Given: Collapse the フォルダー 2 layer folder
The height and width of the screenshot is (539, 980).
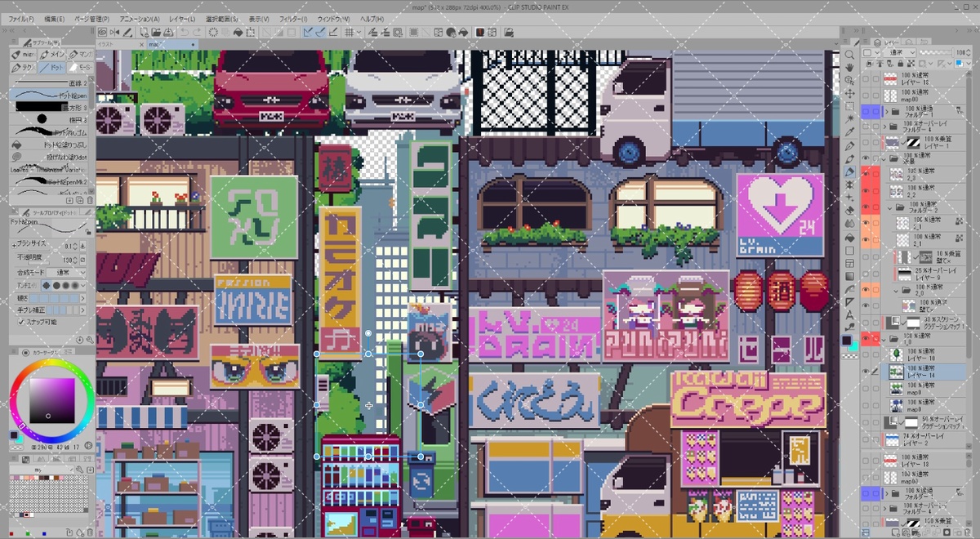Looking at the screenshot, I should coord(890,207).
